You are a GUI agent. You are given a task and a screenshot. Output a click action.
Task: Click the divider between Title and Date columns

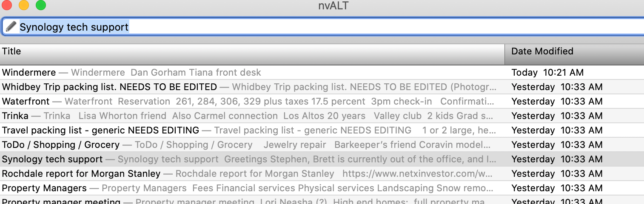click(x=505, y=52)
